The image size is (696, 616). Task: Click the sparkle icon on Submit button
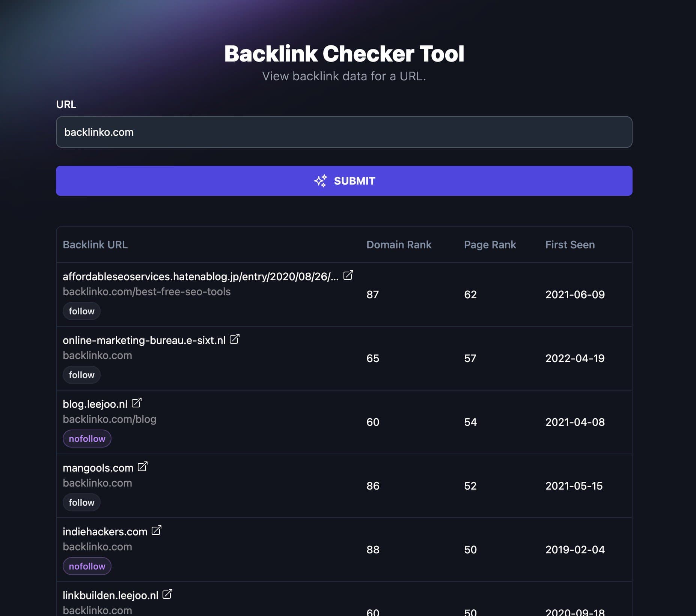click(x=321, y=181)
